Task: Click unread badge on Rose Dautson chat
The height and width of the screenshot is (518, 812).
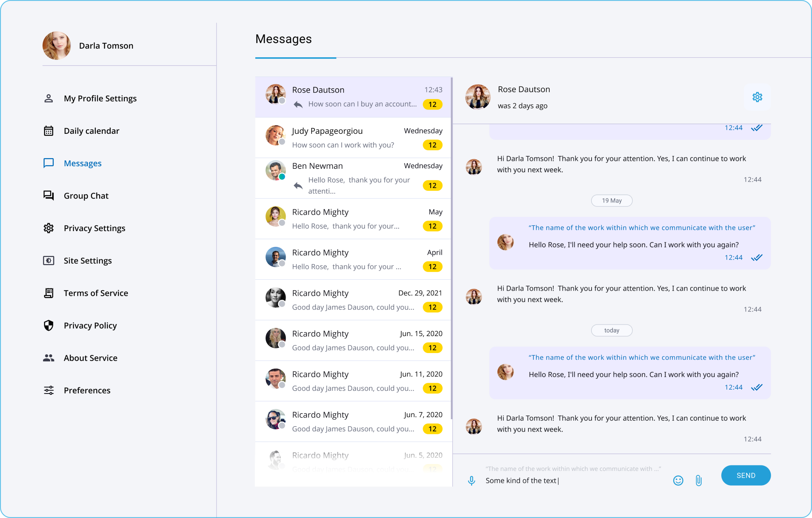Action: pyautogui.click(x=432, y=105)
